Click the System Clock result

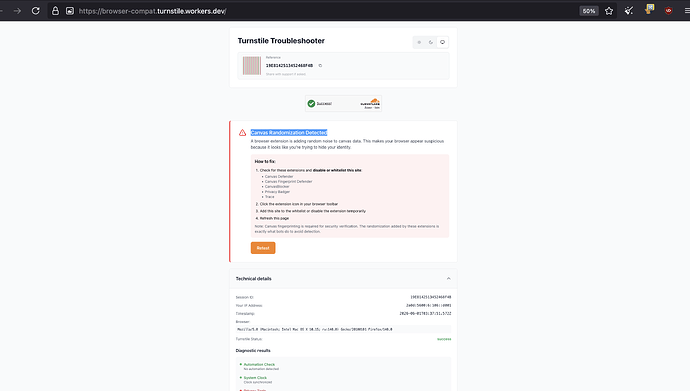[x=255, y=378]
